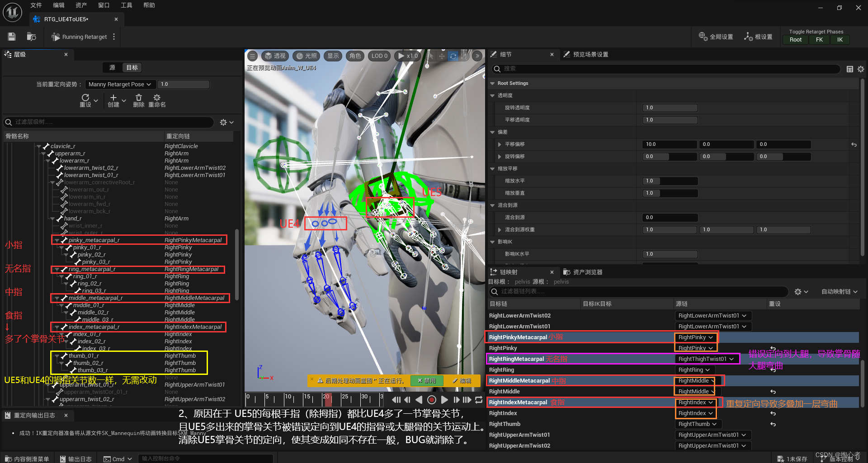The width and height of the screenshot is (868, 463).
Task: Click 禁用 to disable post-process animation
Action: click(426, 381)
